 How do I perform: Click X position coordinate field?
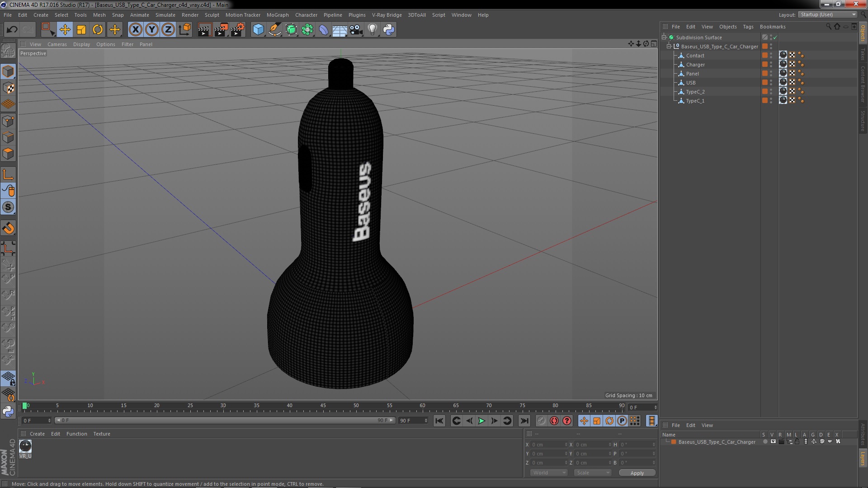548,445
